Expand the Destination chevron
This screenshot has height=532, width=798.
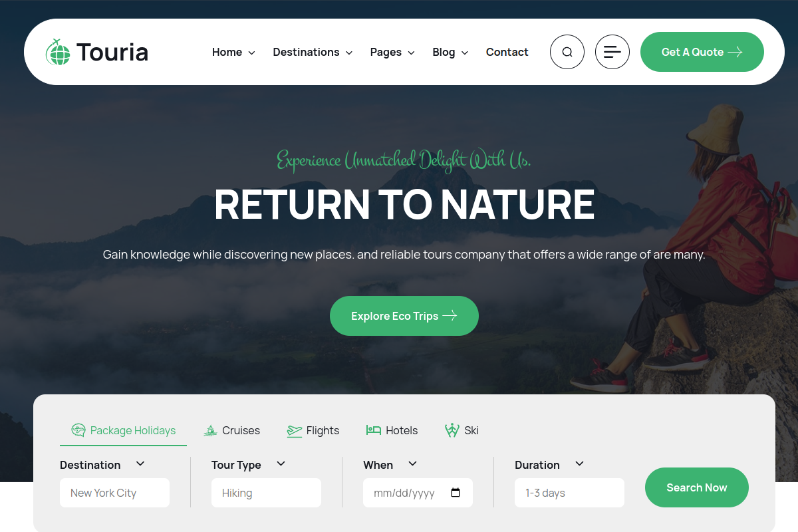pos(140,464)
